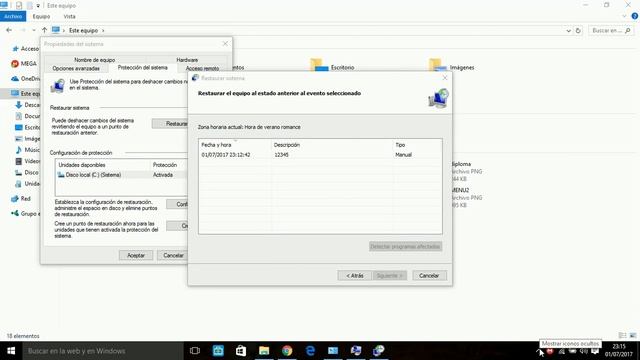Click the Windows Start button
Image resolution: width=640 pixels, height=360 pixels.
click(11, 351)
